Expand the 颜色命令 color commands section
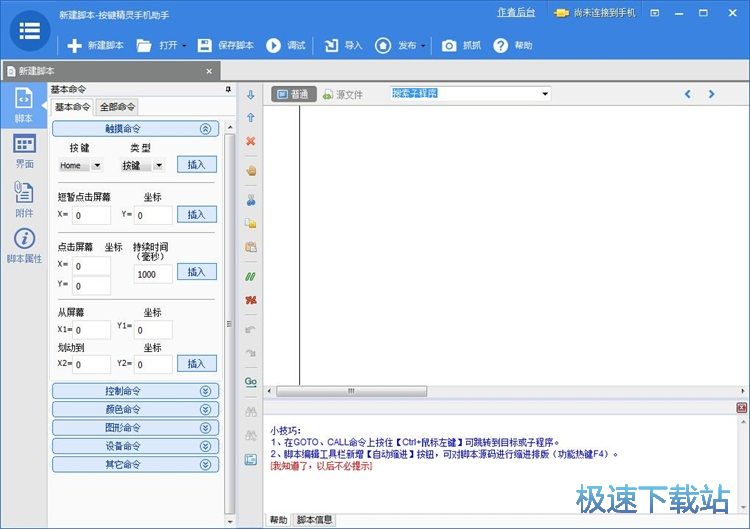This screenshot has height=529, width=750. point(135,409)
